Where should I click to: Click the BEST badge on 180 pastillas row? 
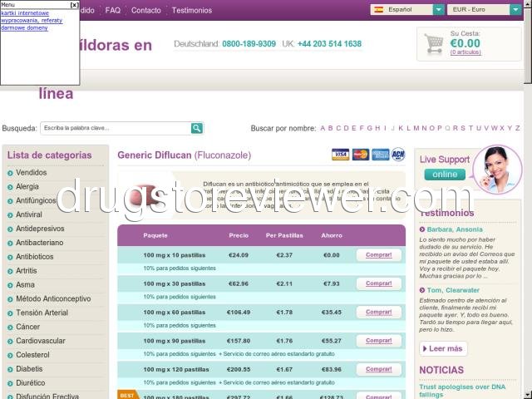click(128, 395)
